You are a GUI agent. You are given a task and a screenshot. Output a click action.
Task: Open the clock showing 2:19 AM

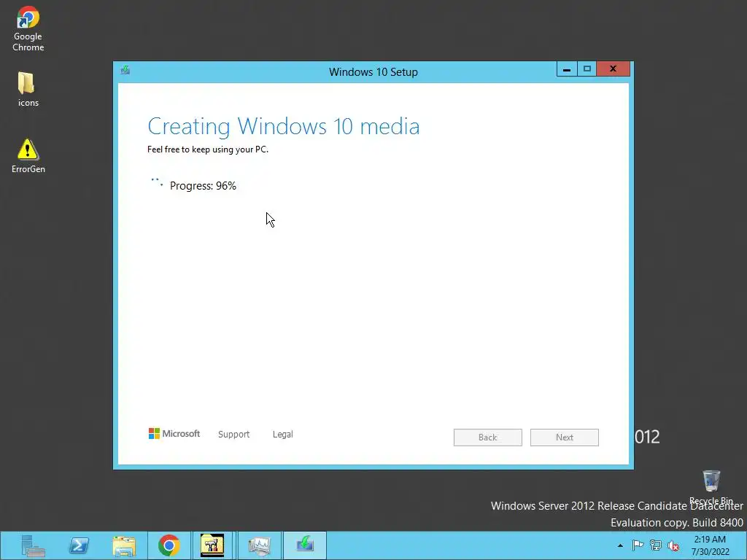[710, 545]
